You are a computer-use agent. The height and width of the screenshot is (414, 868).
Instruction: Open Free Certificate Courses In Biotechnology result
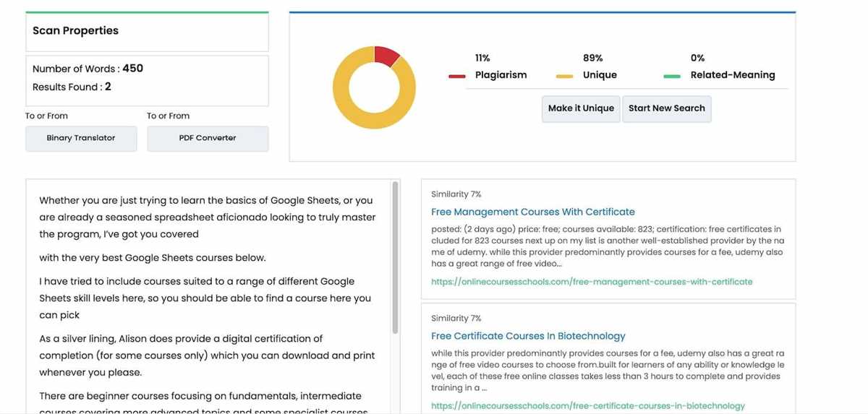[x=528, y=336]
